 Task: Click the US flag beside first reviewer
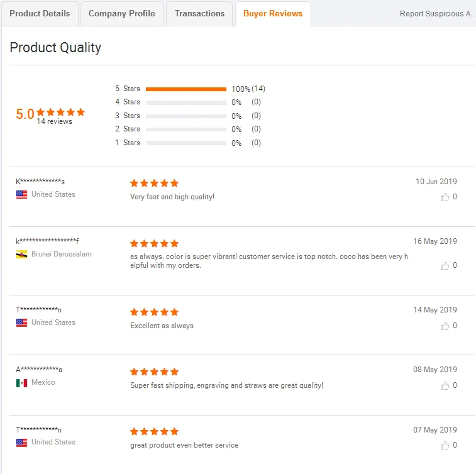pyautogui.click(x=21, y=195)
